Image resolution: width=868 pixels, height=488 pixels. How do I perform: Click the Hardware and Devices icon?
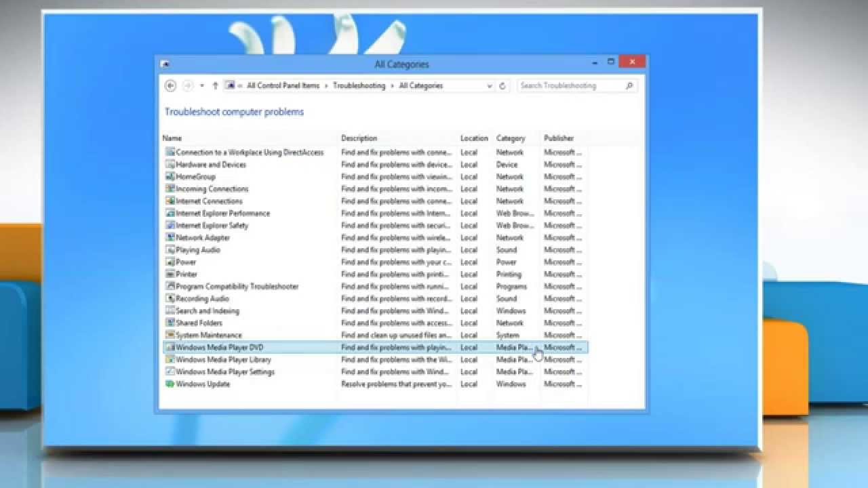pos(170,165)
